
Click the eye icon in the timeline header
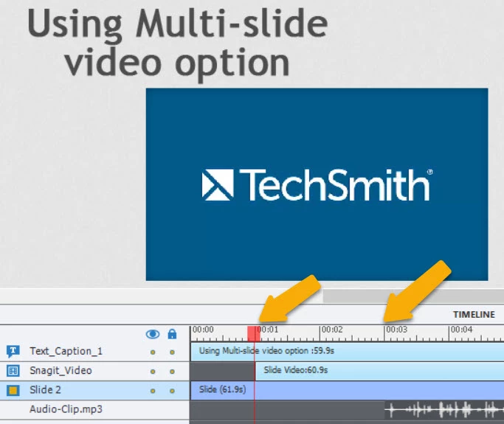[x=153, y=334]
